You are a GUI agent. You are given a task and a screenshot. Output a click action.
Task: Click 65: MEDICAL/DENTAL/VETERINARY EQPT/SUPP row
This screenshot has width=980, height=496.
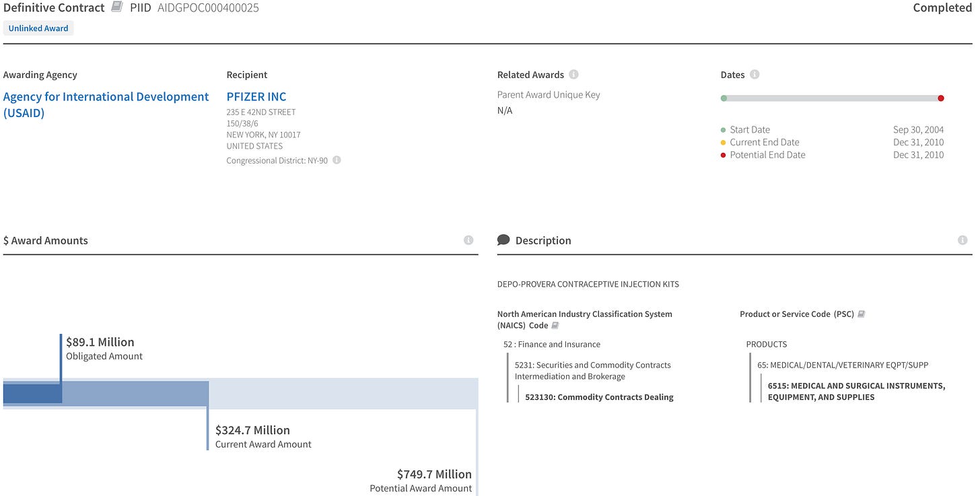843,365
